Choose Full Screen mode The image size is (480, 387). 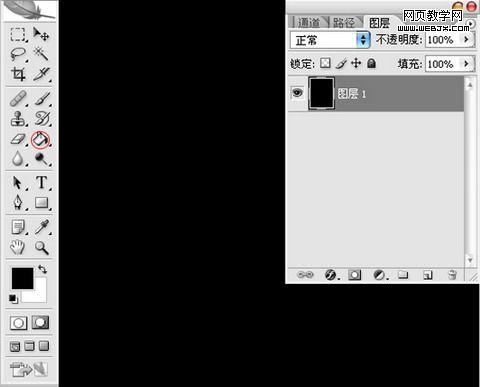click(44, 346)
